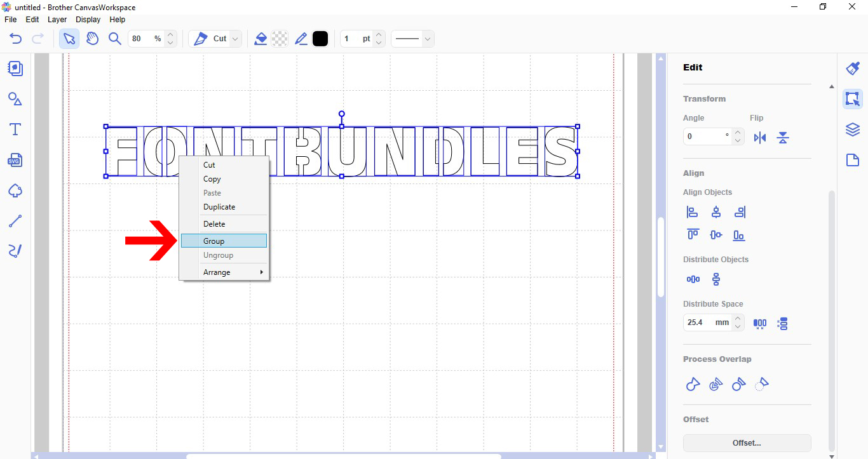This screenshot has width=868, height=459.
Task: Open the Properties paint panel icon
Action: tap(853, 69)
